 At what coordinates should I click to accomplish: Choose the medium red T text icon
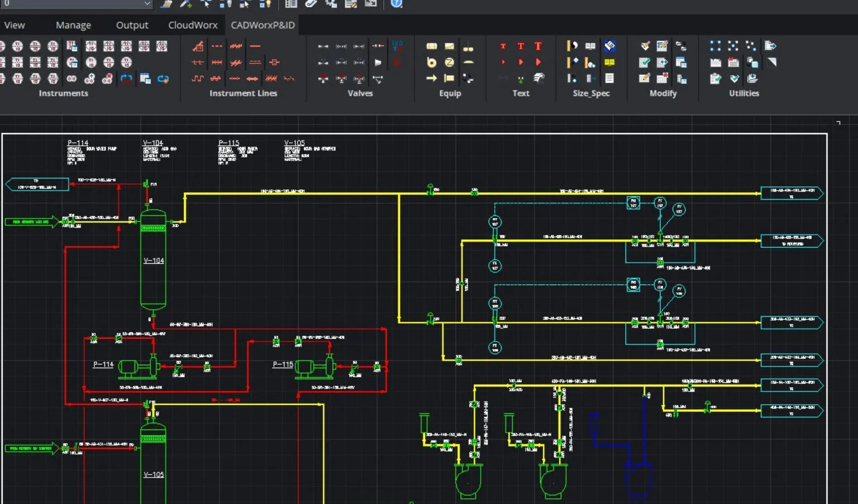pyautogui.click(x=521, y=46)
